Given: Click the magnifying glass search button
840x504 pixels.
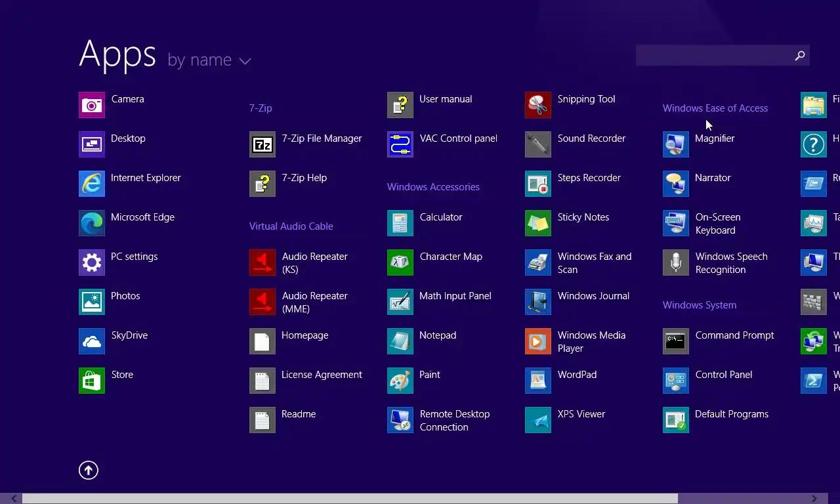Looking at the screenshot, I should pos(800,56).
